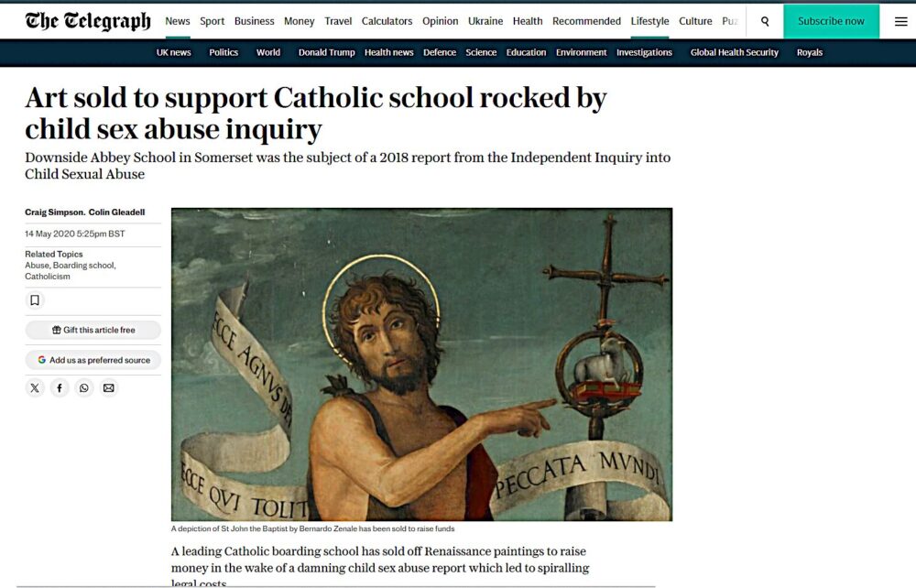916x588 pixels.
Task: Open author Colin Gleadell's profile
Action: pos(117,212)
